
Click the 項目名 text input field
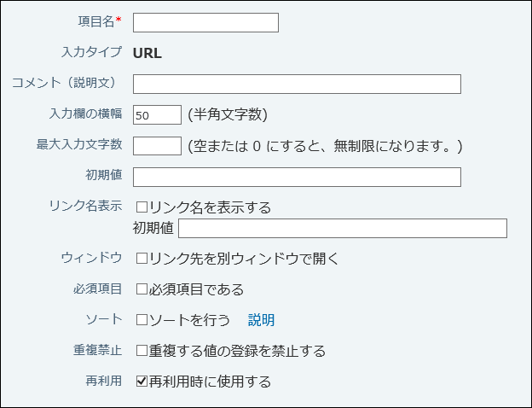[x=205, y=23]
